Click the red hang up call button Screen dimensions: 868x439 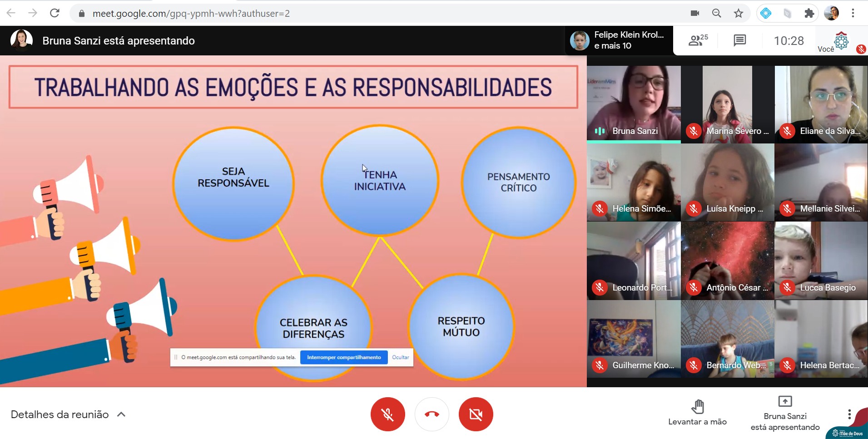pos(432,414)
